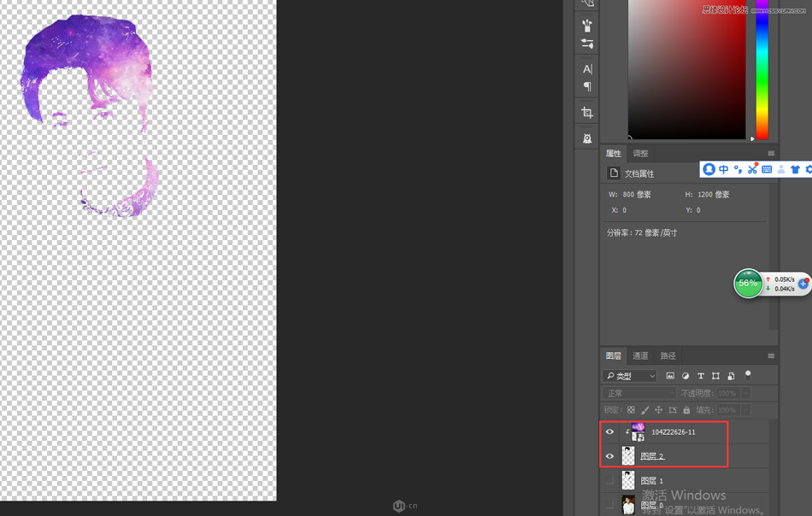This screenshot has height=516, width=812.
Task: Open the Brush presets panel icon
Action: coord(586,25)
